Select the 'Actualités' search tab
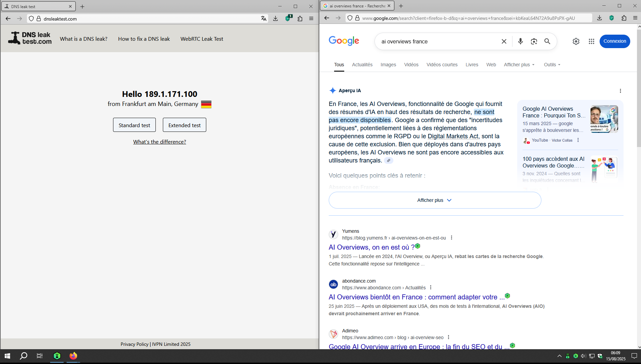This screenshot has width=641, height=364. [x=362, y=65]
